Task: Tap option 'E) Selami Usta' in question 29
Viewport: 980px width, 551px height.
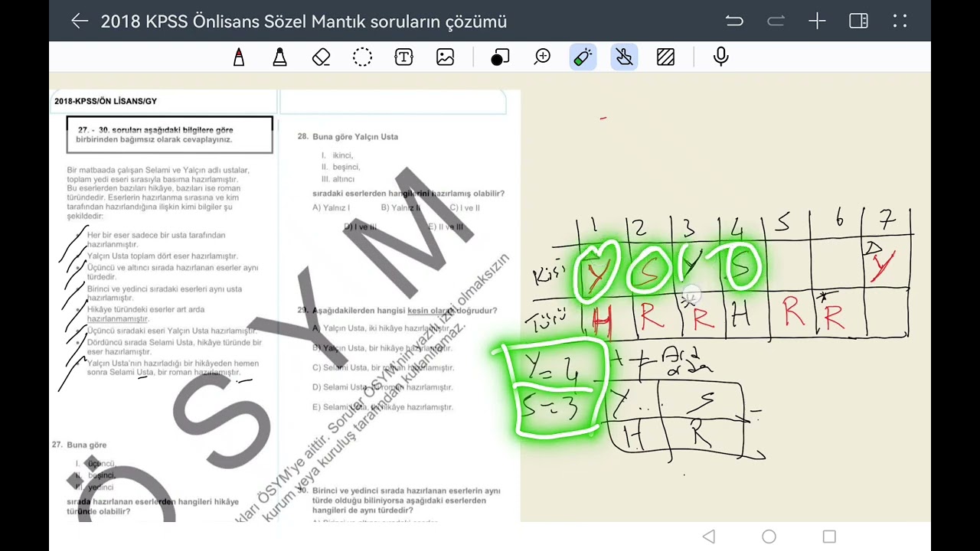Action: [x=384, y=407]
